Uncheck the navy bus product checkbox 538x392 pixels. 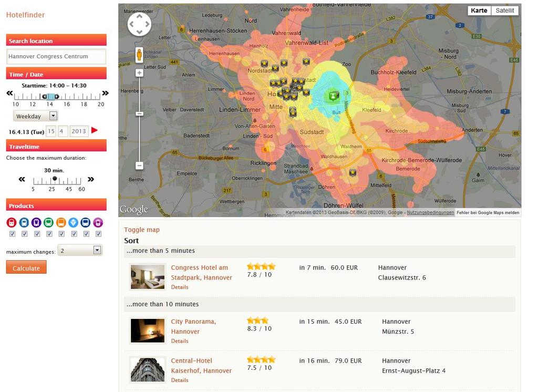[x=86, y=234]
